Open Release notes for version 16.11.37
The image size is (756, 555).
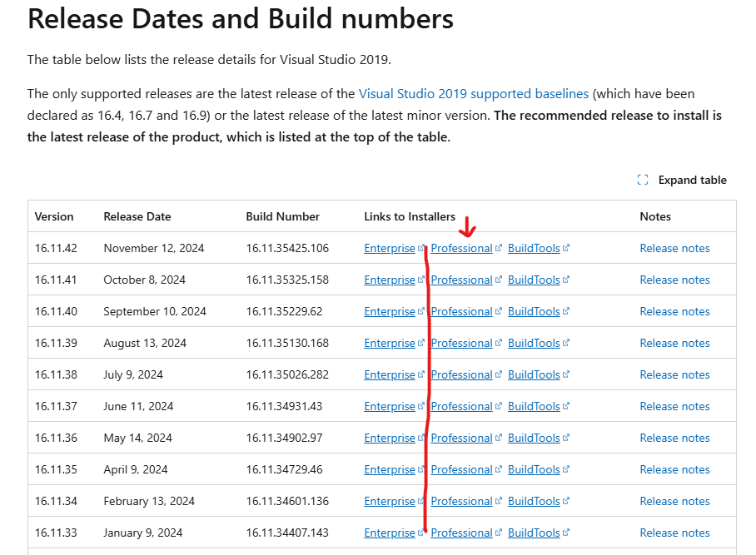tap(674, 406)
